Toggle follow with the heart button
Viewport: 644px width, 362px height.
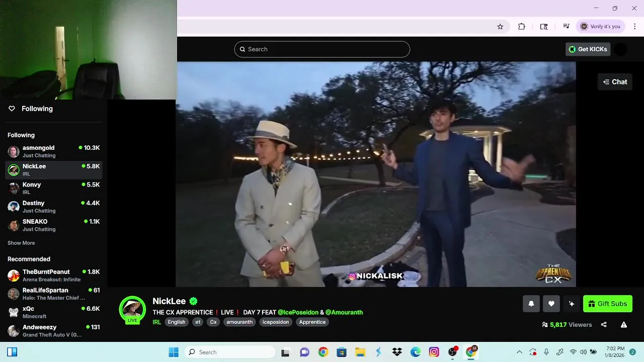pyautogui.click(x=551, y=304)
